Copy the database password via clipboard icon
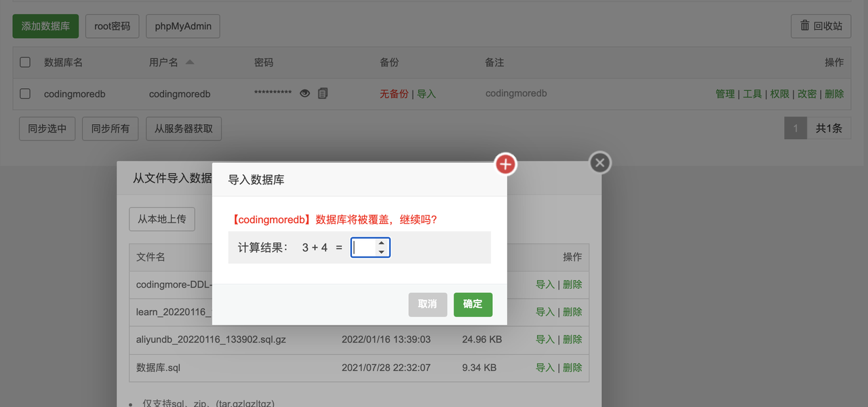Viewport: 868px width, 407px height. (x=322, y=93)
